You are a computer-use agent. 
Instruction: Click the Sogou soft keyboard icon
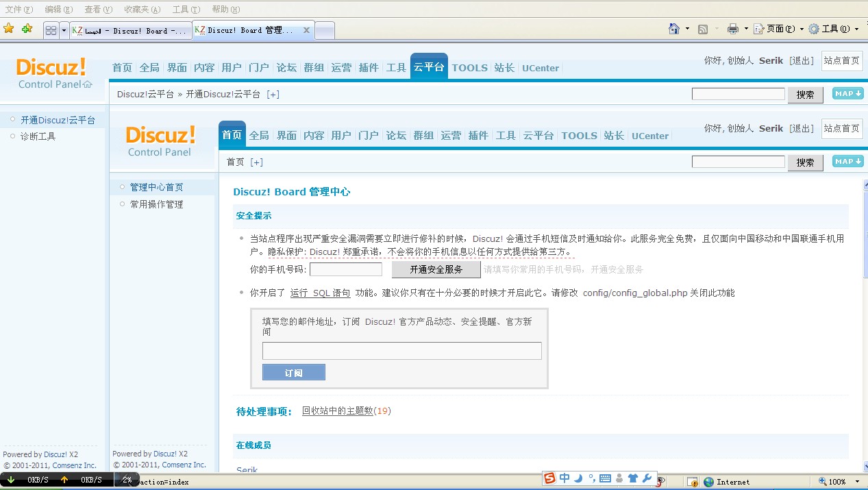(x=606, y=478)
